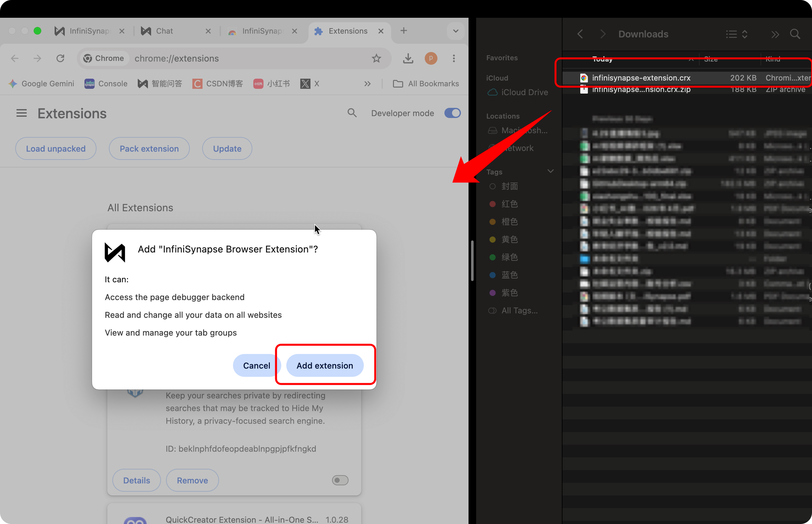
Task: Go back in Chrome
Action: pyautogui.click(x=15, y=58)
